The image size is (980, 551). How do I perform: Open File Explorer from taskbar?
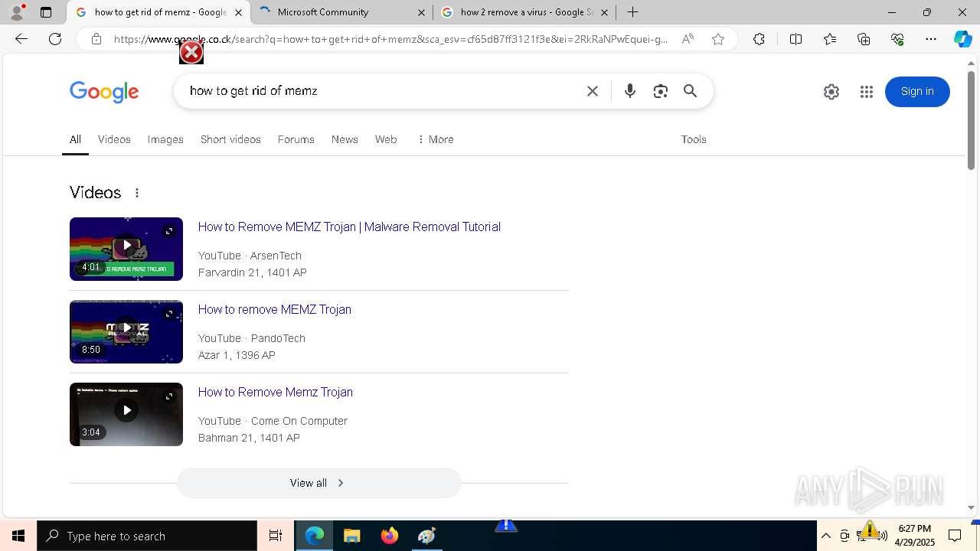[352, 536]
